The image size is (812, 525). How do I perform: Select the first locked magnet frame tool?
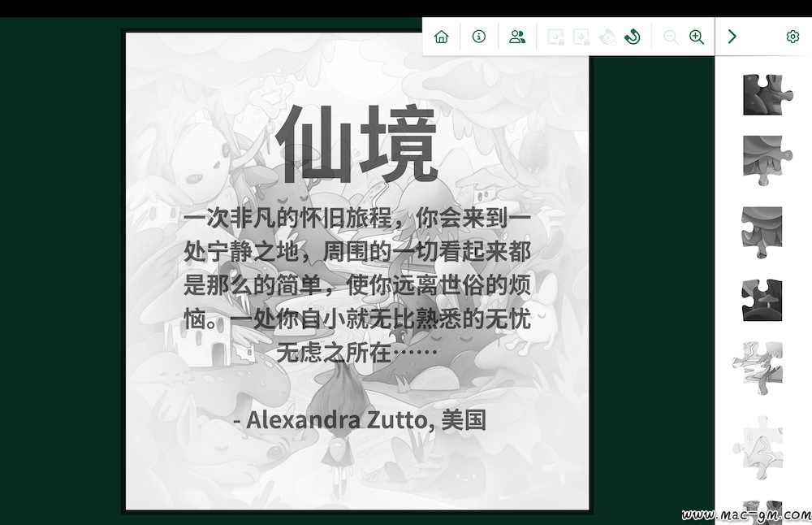click(555, 37)
